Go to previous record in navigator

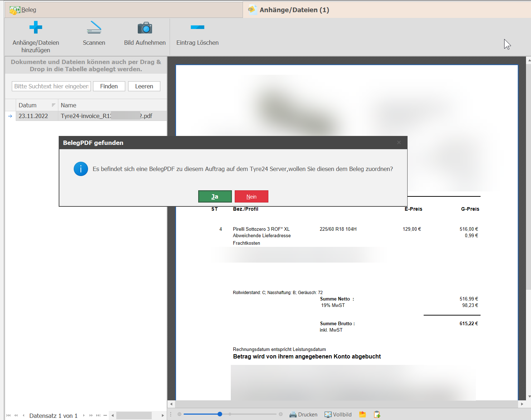(24, 415)
